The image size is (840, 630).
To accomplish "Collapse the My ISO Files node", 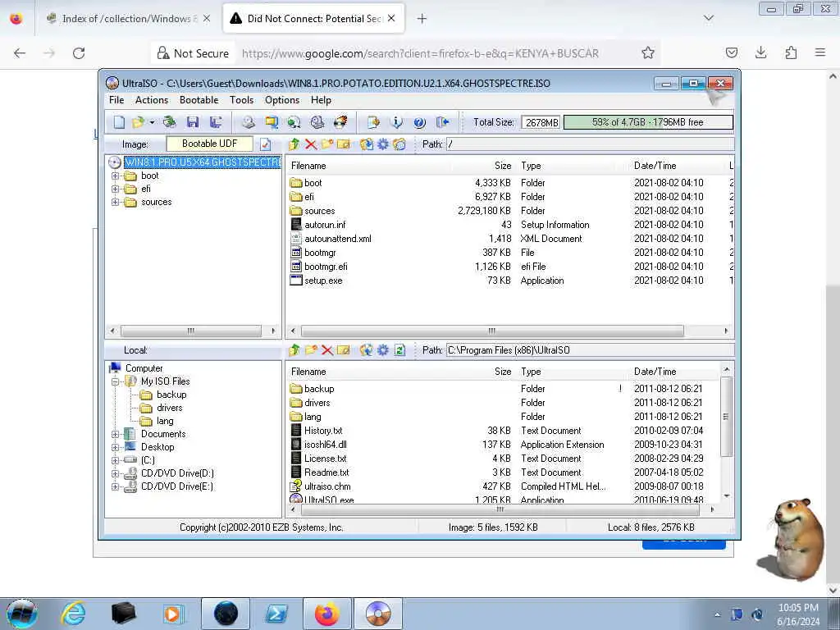I will [115, 382].
